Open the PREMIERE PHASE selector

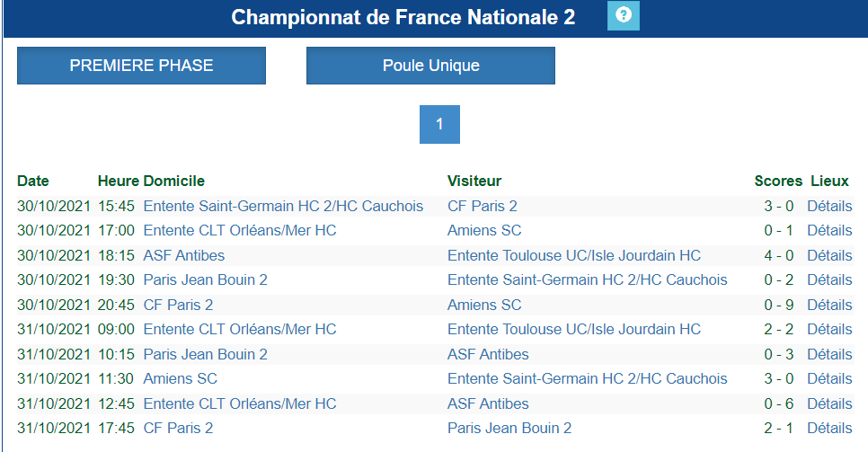[x=141, y=66]
